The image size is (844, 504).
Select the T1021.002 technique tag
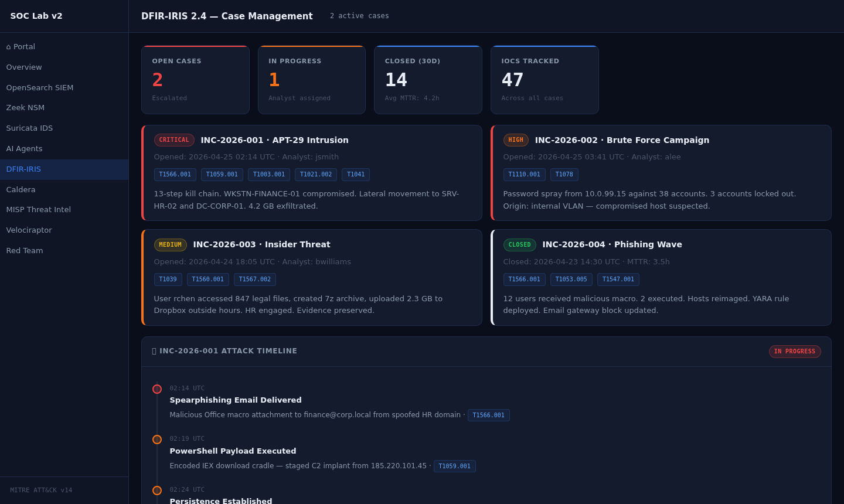(316, 175)
